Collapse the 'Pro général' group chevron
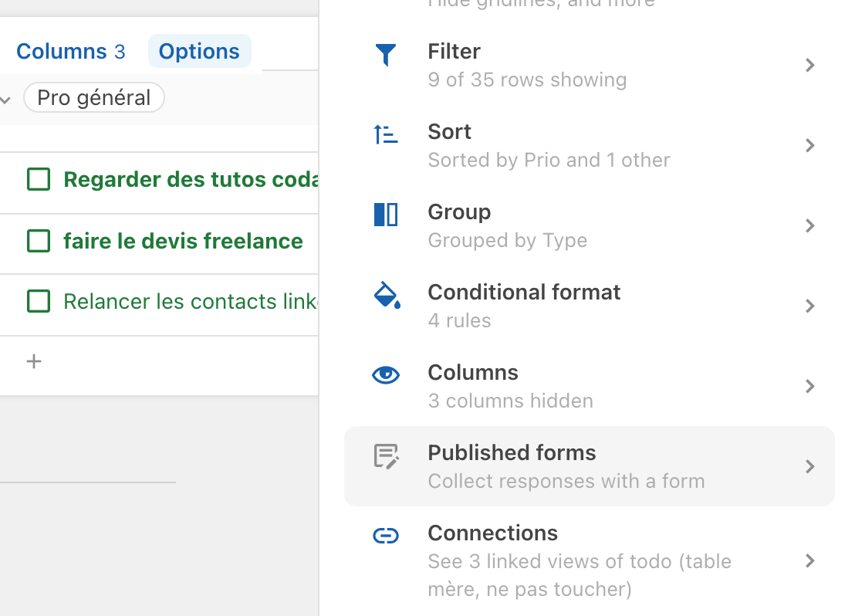Image resolution: width=855 pixels, height=616 pixels. (x=6, y=100)
